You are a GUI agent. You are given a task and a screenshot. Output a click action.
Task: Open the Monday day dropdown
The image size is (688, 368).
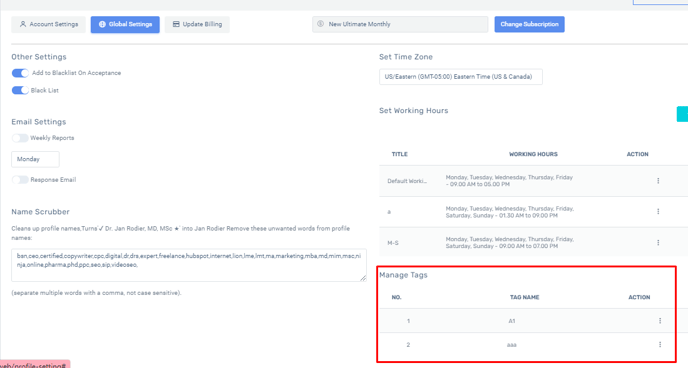(35, 159)
